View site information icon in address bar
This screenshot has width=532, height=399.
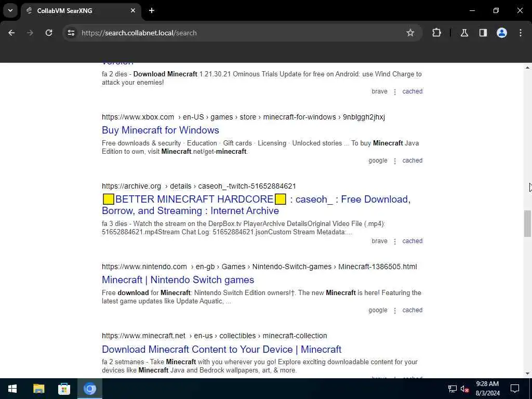point(71,33)
